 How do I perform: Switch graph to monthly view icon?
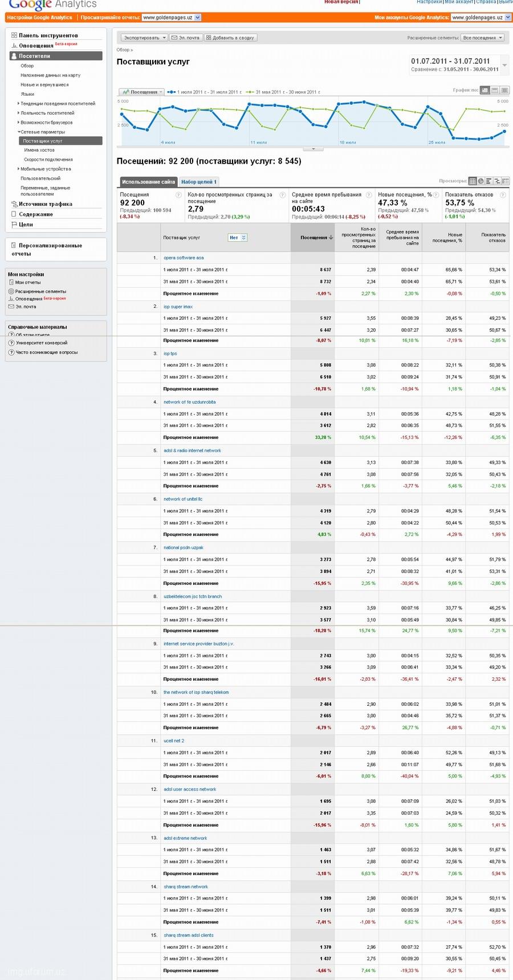coord(504,90)
